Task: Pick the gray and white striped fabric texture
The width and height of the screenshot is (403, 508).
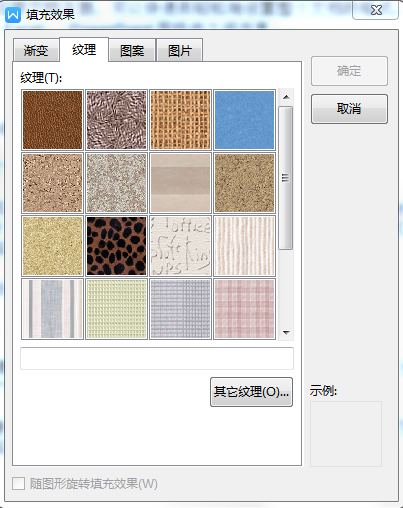Action: pos(52,309)
